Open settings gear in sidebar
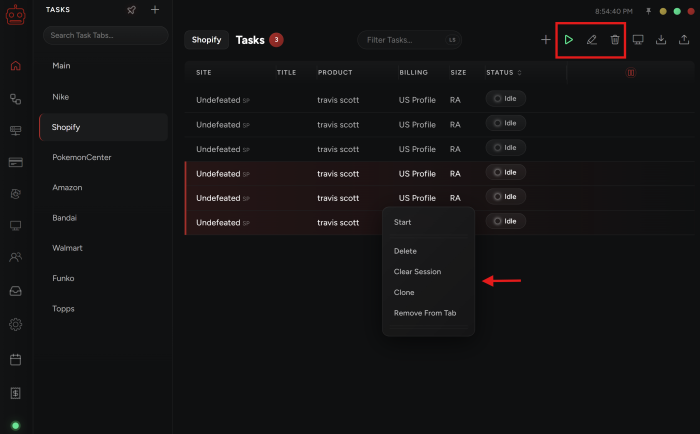Image resolution: width=700 pixels, height=434 pixels. 16,325
